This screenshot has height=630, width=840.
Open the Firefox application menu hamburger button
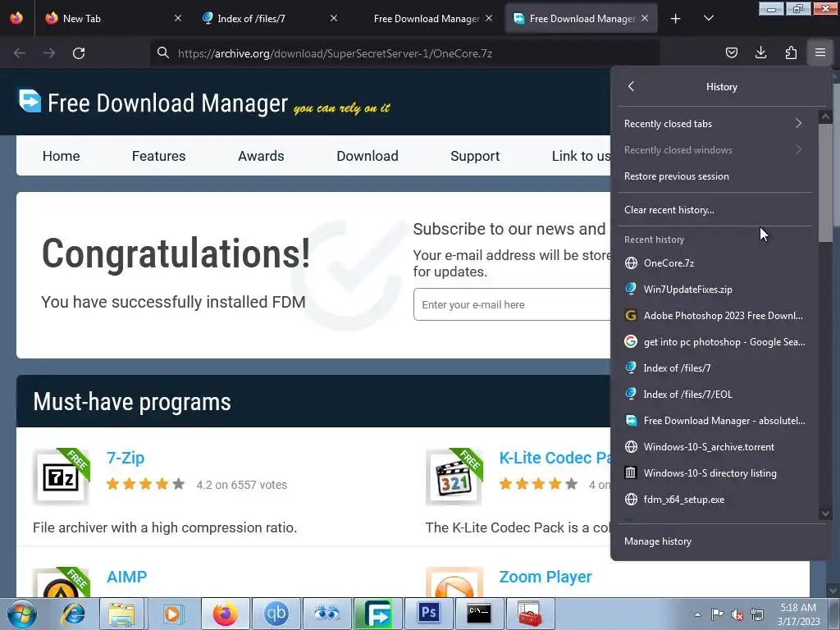tap(820, 52)
